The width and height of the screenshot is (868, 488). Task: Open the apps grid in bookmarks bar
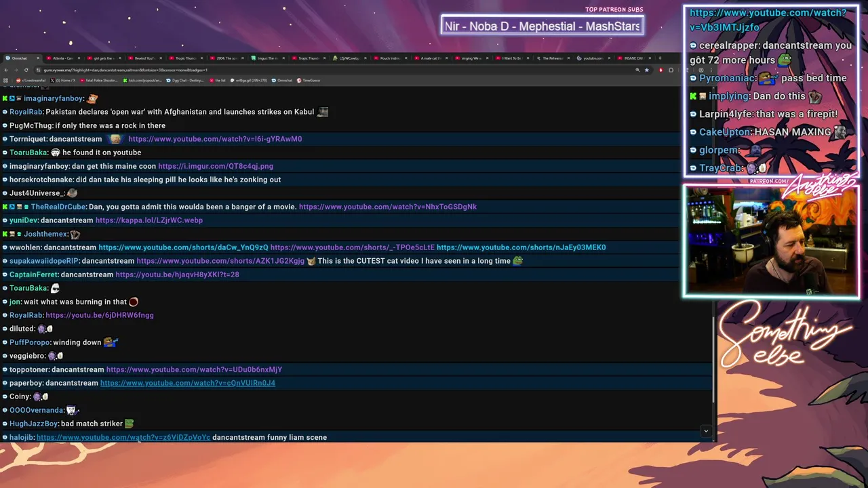point(5,80)
